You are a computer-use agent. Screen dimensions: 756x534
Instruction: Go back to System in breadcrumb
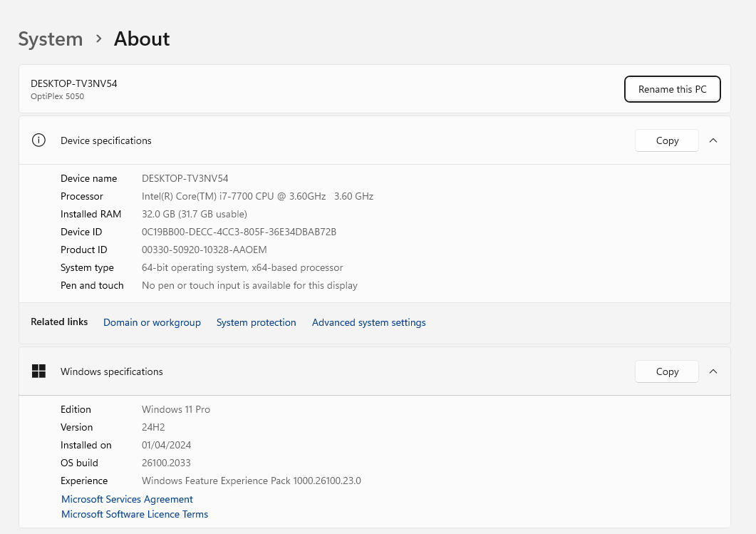tap(51, 39)
